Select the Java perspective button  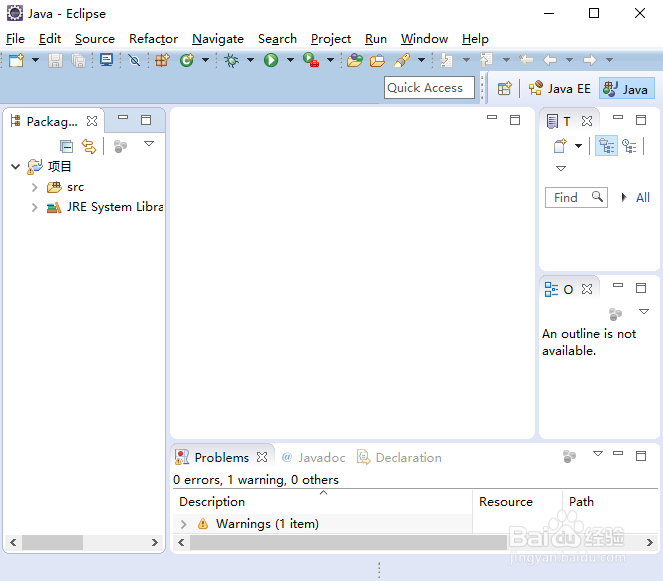click(627, 88)
